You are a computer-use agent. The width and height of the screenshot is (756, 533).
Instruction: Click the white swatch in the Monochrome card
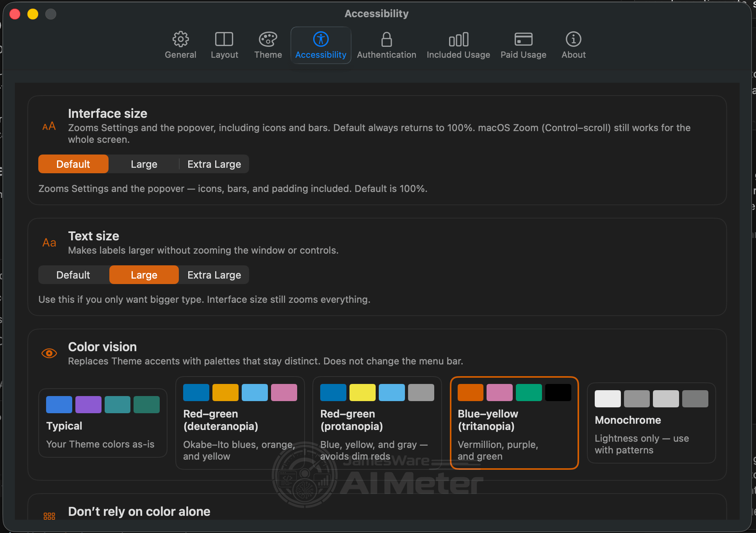click(608, 399)
